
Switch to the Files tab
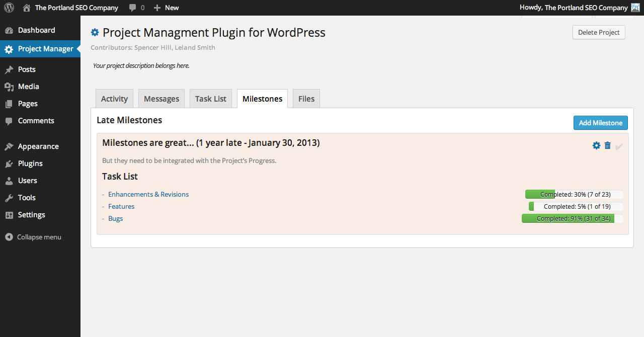coord(306,99)
